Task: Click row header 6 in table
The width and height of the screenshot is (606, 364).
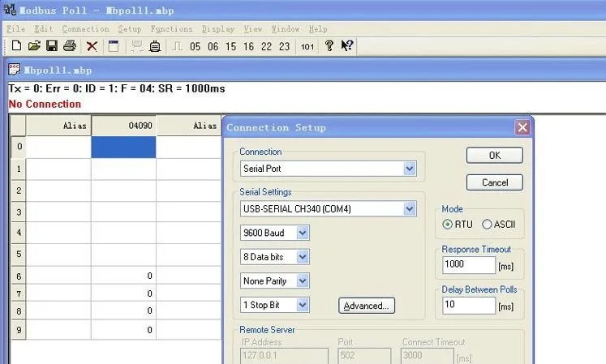Action: point(19,276)
